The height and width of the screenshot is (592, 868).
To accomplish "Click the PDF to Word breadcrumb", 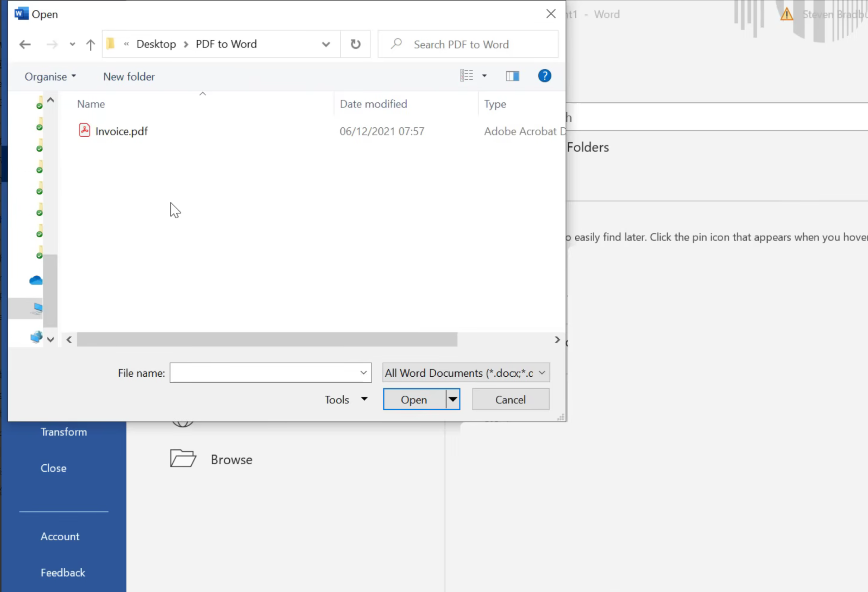I will coord(226,44).
